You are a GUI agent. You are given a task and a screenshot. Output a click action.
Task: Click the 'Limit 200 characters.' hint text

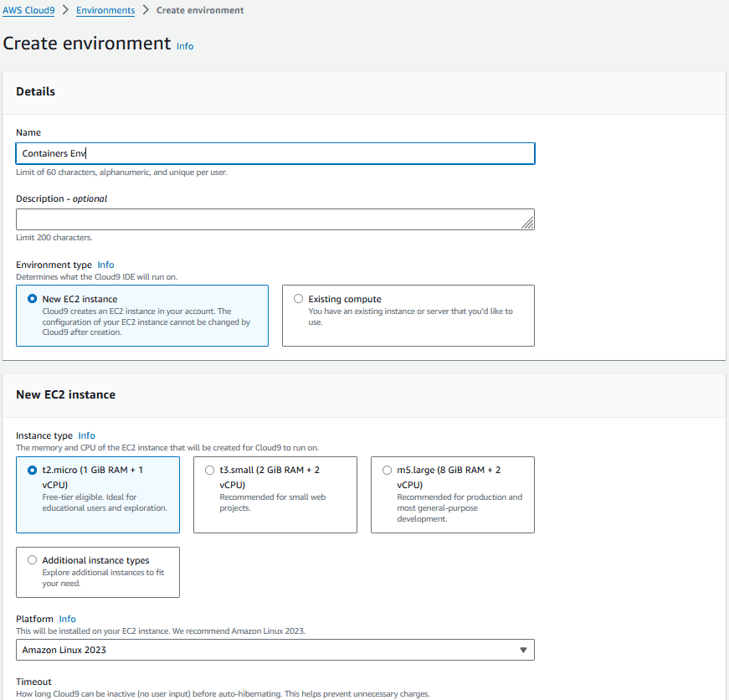pos(54,237)
